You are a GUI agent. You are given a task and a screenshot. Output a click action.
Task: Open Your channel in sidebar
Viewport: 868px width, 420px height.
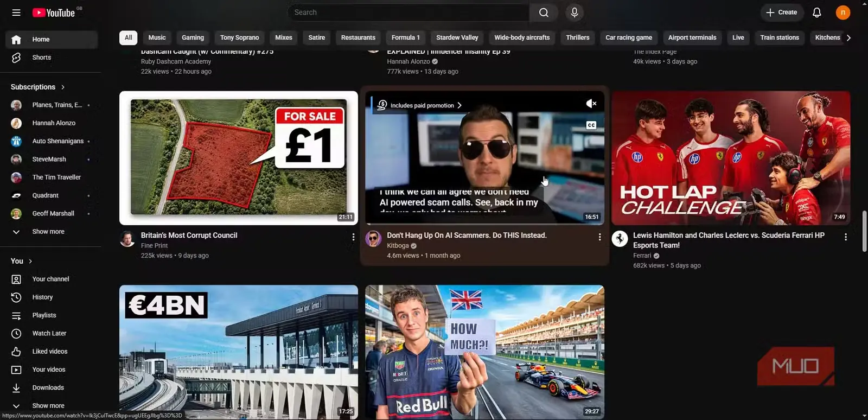(x=52, y=279)
